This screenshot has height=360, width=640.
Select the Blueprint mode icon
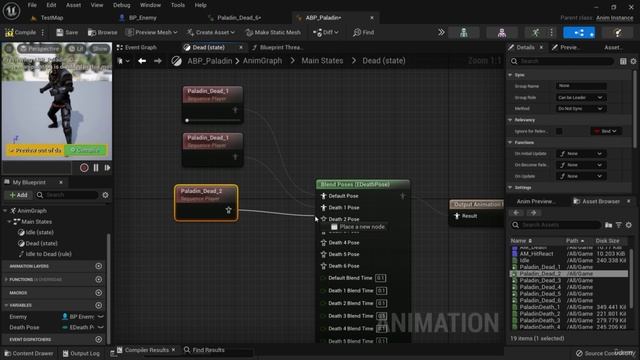click(x=579, y=33)
